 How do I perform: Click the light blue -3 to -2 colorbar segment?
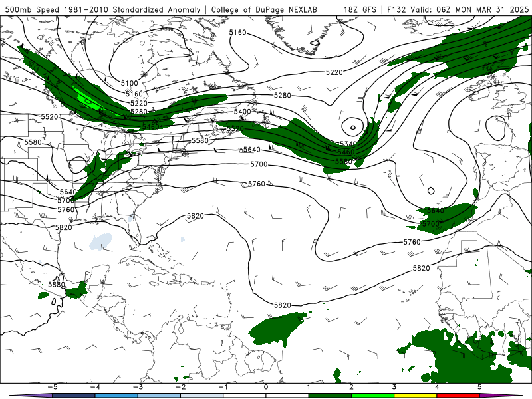click(159, 396)
